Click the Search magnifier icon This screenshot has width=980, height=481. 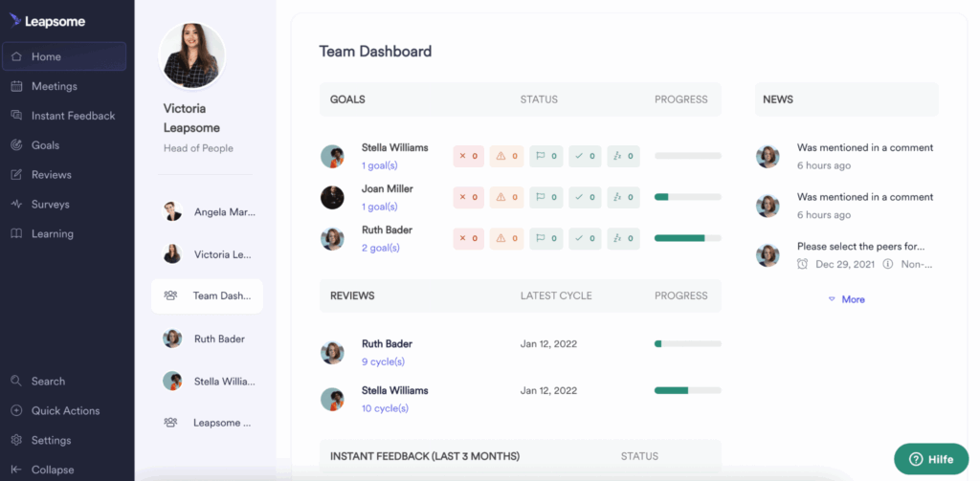click(x=17, y=382)
